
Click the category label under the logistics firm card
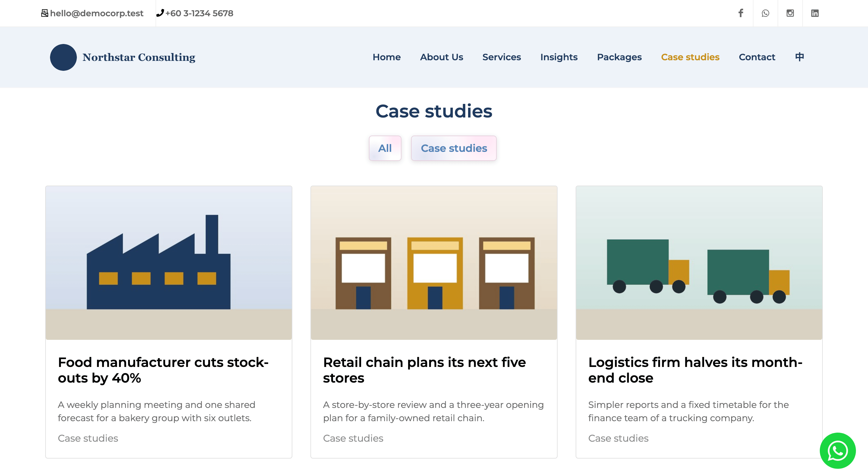(x=618, y=438)
